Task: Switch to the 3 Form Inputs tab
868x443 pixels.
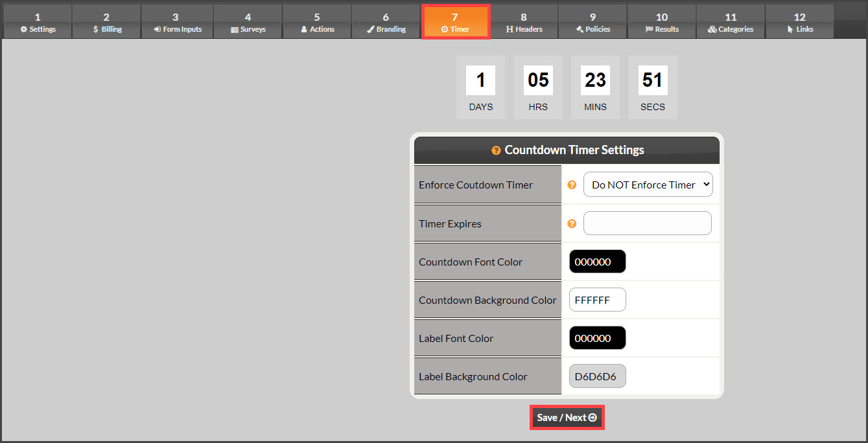Action: click(x=177, y=21)
